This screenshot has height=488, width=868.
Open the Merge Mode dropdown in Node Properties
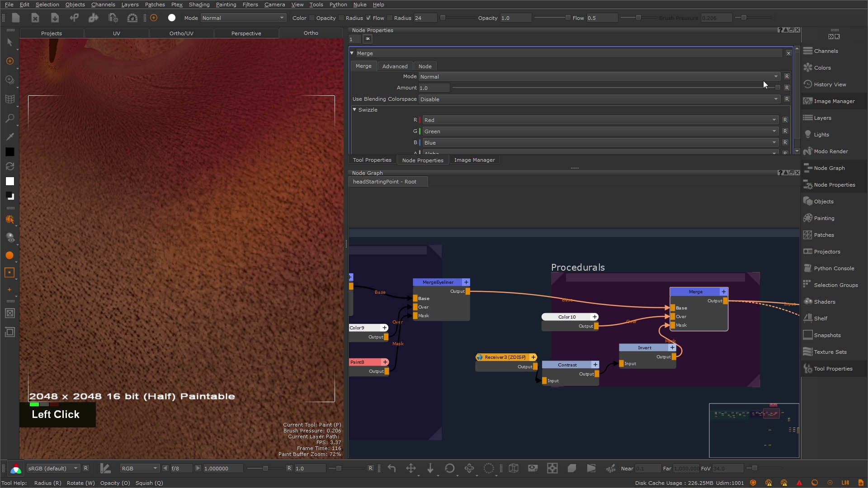click(x=599, y=76)
